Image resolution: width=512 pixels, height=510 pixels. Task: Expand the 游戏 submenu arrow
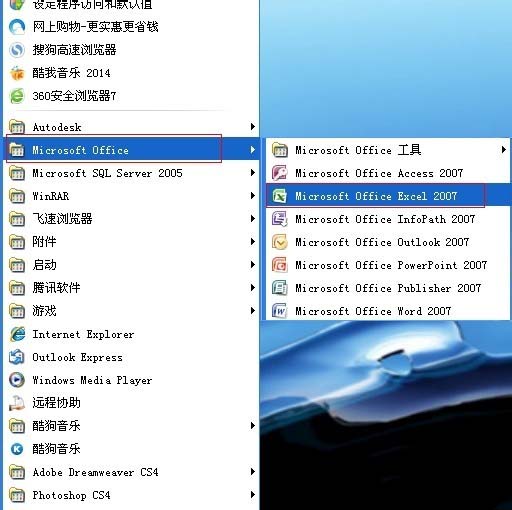[253, 311]
